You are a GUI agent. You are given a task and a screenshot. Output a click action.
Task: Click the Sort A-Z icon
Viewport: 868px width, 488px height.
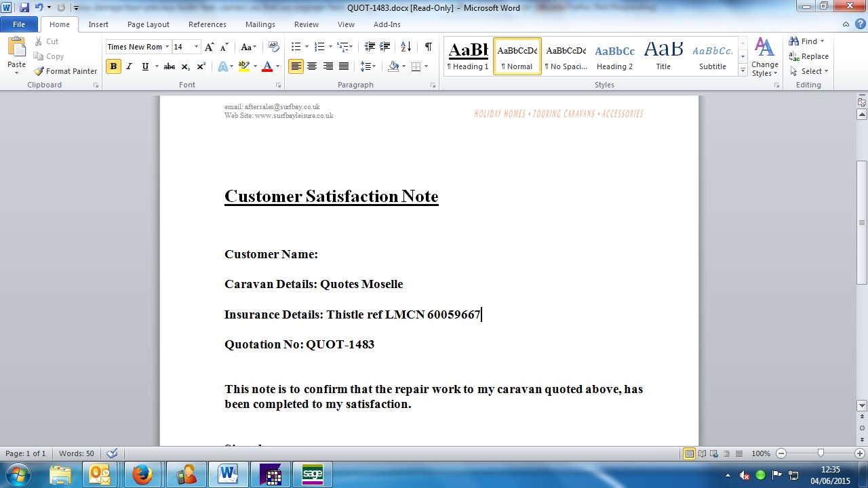pos(406,47)
